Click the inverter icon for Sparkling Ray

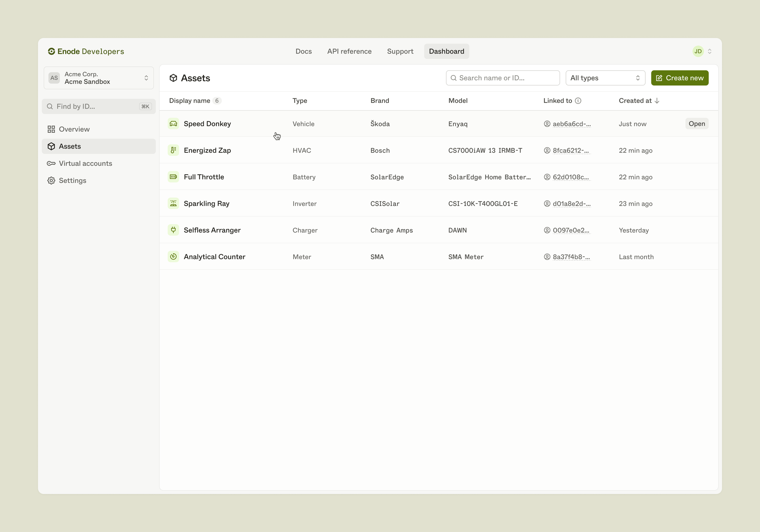(x=173, y=203)
